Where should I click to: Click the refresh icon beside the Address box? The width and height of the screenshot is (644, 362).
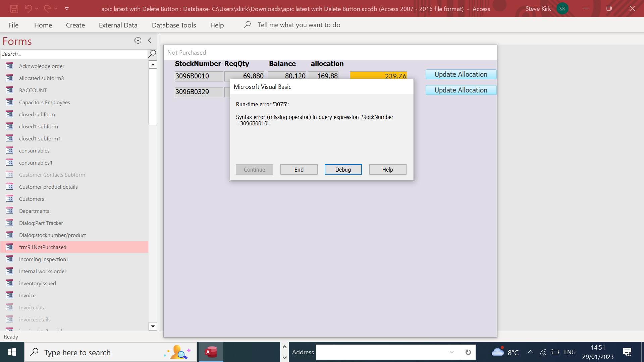click(x=468, y=352)
